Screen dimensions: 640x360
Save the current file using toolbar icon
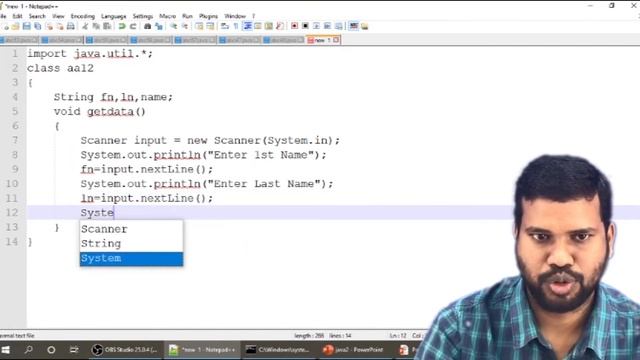click(27, 27)
